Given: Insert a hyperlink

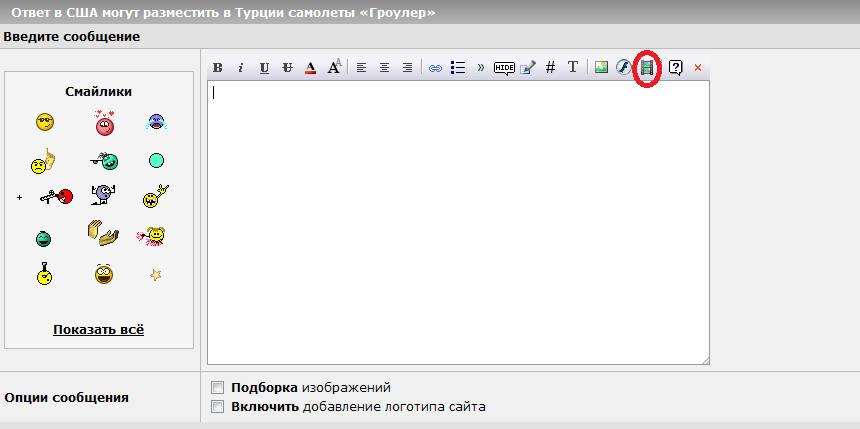Looking at the screenshot, I should click(x=435, y=69).
